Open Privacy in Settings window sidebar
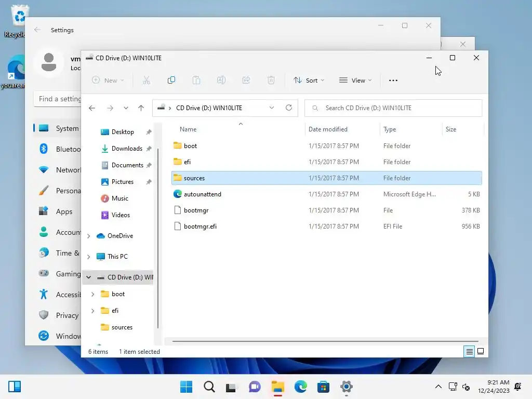This screenshot has width=532, height=399. click(57, 315)
